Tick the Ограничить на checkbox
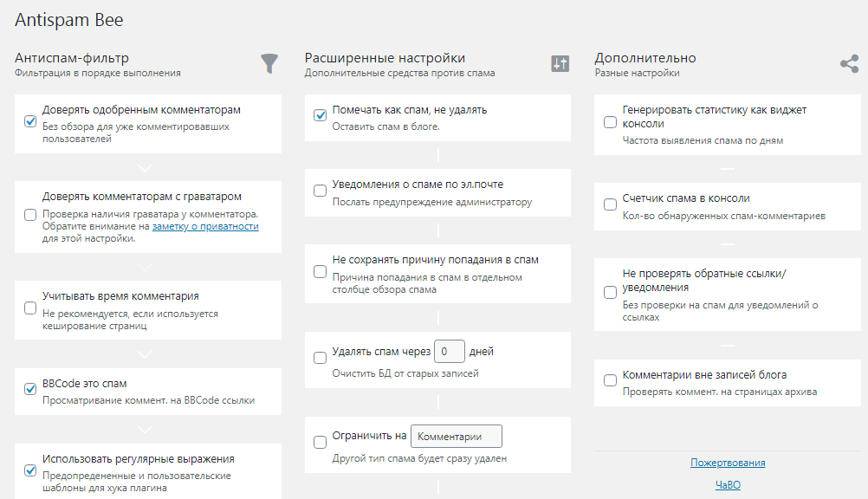 point(320,442)
